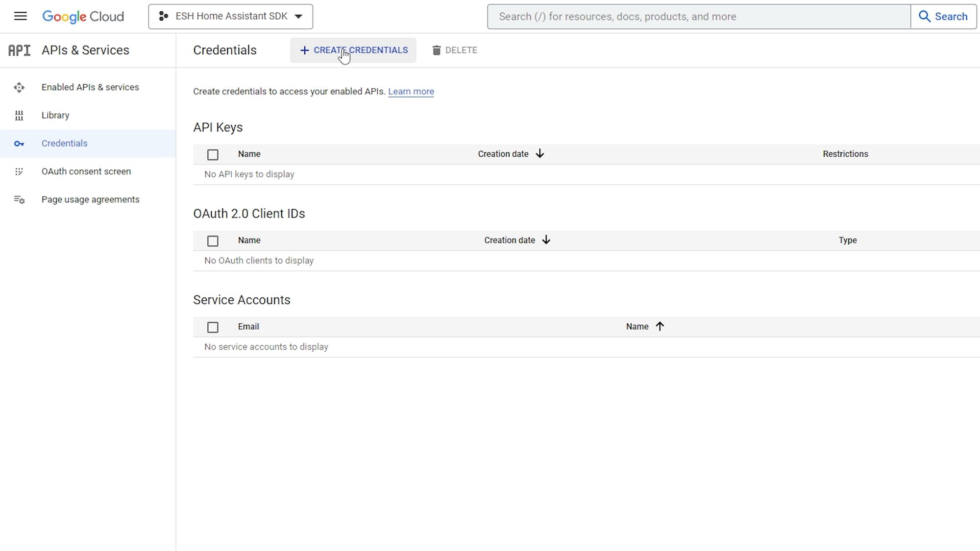Click the Library icon in sidebar
This screenshot has width=980, height=551.
click(19, 115)
